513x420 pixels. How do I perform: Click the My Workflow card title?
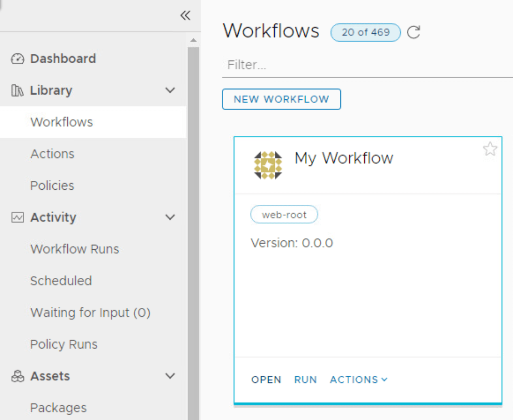344,158
